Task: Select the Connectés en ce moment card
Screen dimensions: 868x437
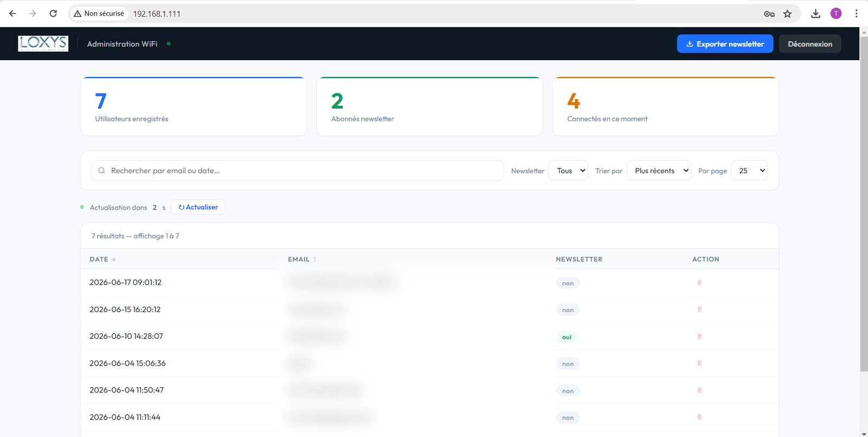Action: [x=666, y=106]
